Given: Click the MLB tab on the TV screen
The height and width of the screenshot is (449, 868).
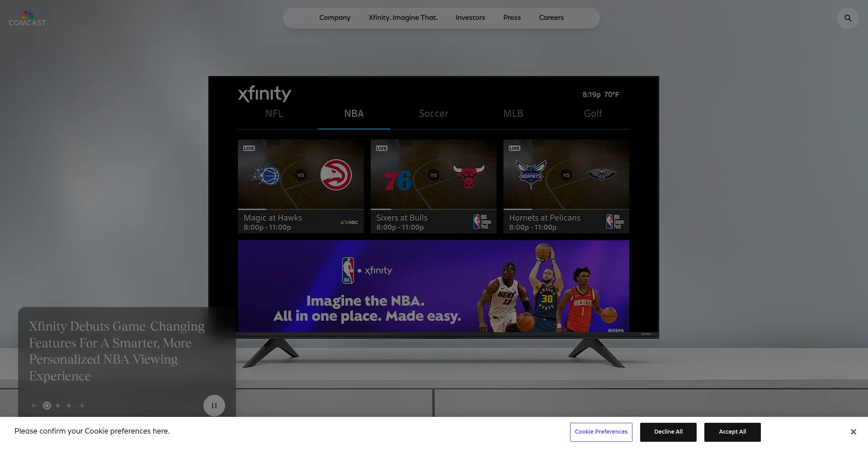Looking at the screenshot, I should click(x=513, y=113).
